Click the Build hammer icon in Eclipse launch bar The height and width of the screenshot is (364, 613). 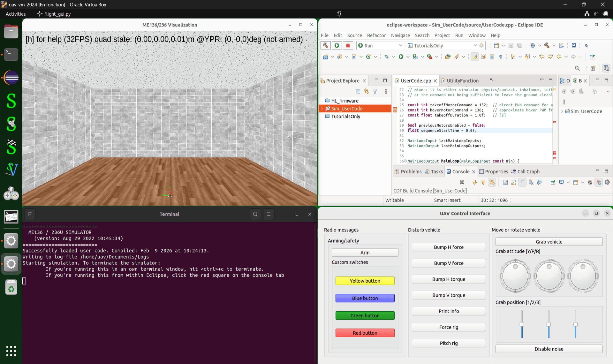click(325, 45)
